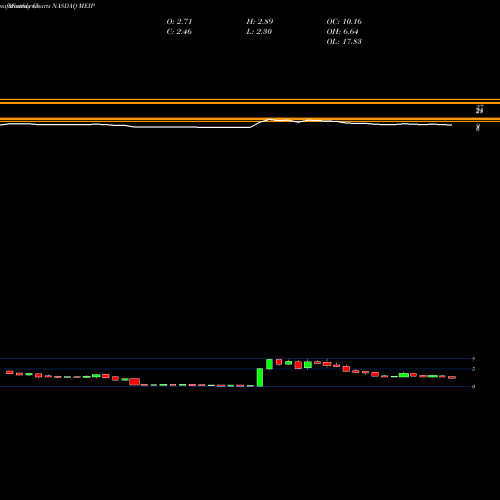This screenshot has width=500, height=500.
Task: Select the low value L: 2.30
Action: 259,31
